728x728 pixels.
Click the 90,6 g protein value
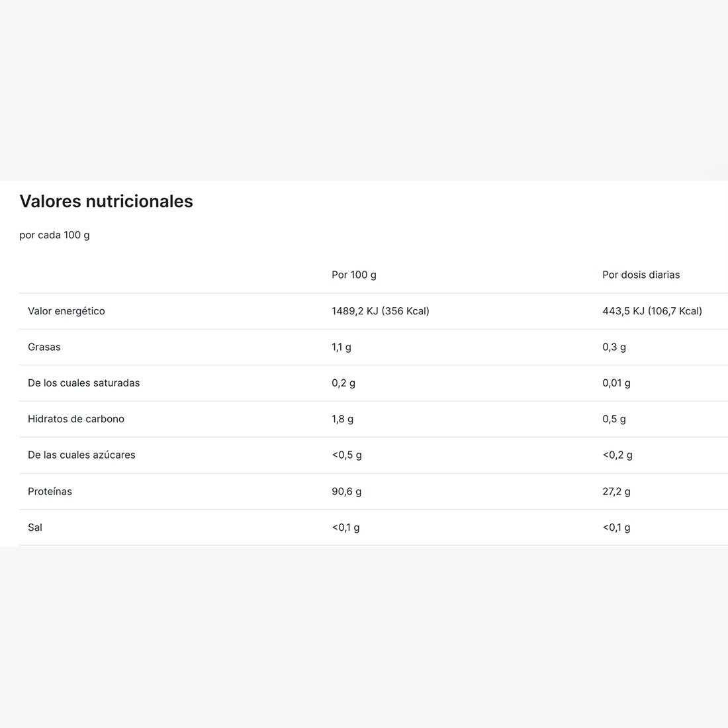(346, 492)
